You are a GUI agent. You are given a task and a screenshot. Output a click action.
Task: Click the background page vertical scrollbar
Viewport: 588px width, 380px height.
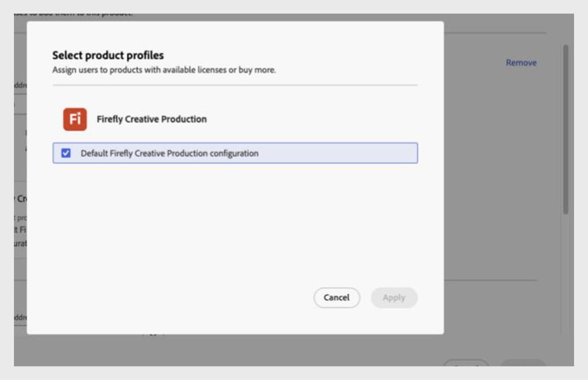click(566, 129)
